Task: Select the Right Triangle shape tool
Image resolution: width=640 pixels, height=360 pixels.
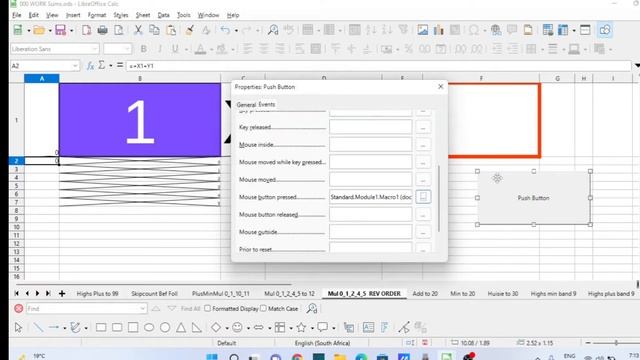Action: point(197,327)
